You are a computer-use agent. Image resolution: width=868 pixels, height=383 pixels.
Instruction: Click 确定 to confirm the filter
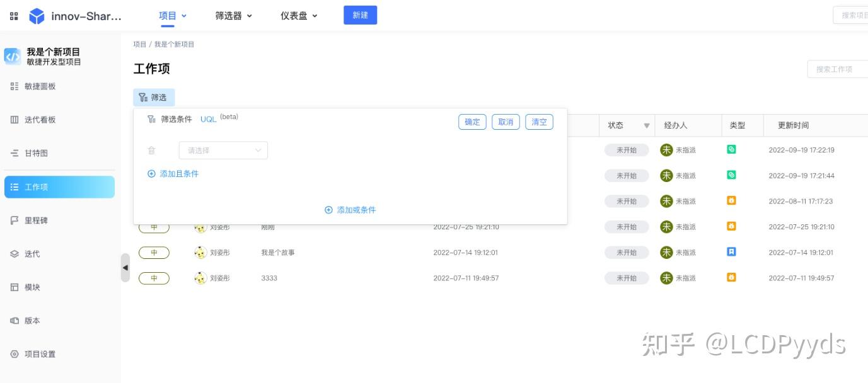472,122
